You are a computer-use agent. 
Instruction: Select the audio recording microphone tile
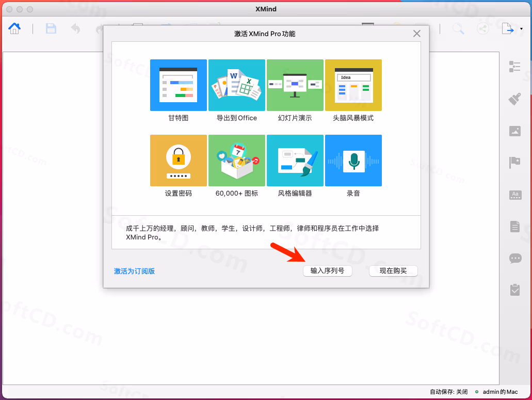pyautogui.click(x=353, y=161)
